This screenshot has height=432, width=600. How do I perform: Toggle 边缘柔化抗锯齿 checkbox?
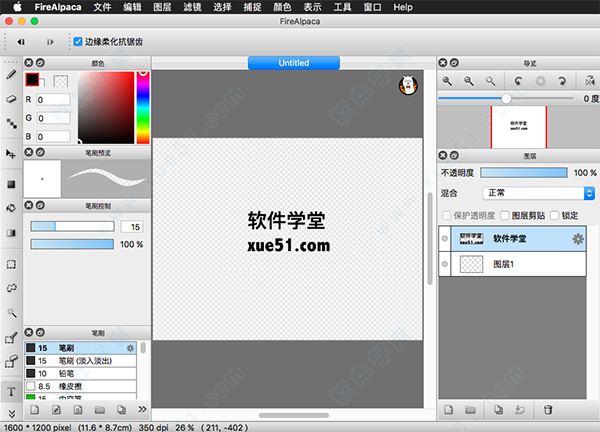pos(78,41)
